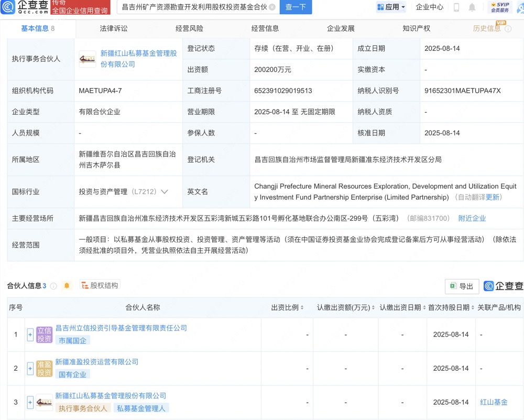The width and height of the screenshot is (524, 420).
Task: Open the 红山基金 related product link
Action: pos(494,402)
